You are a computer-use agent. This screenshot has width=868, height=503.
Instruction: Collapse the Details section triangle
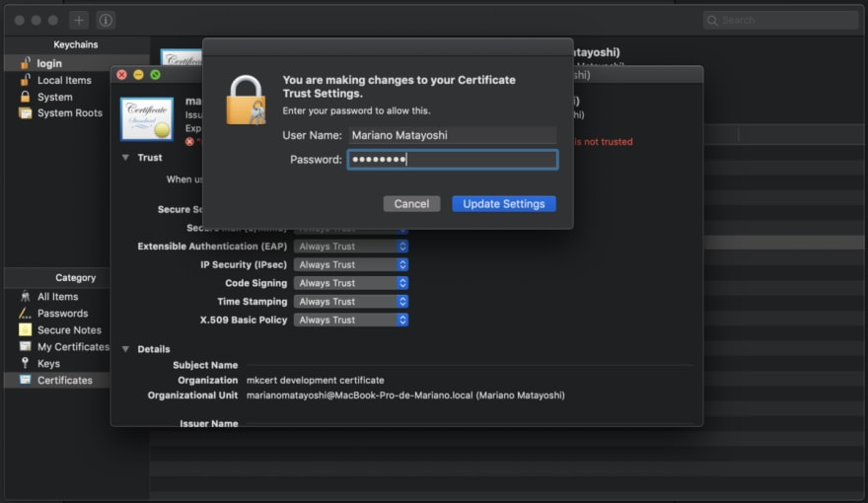[125, 349]
